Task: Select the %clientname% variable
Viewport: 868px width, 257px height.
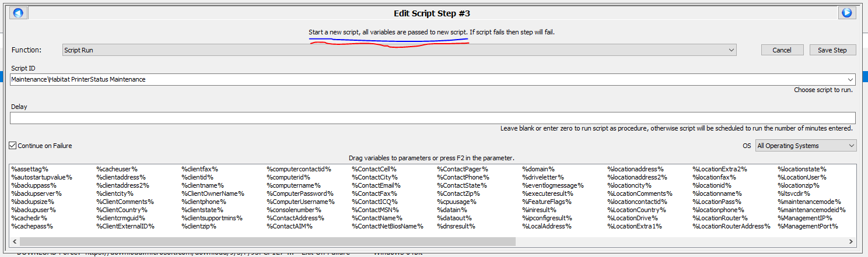Action: tap(204, 185)
